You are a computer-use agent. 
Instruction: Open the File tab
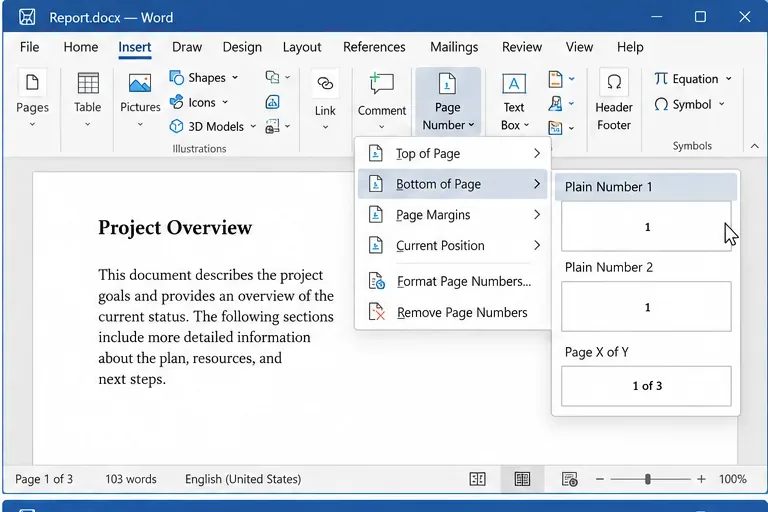pyautogui.click(x=29, y=47)
